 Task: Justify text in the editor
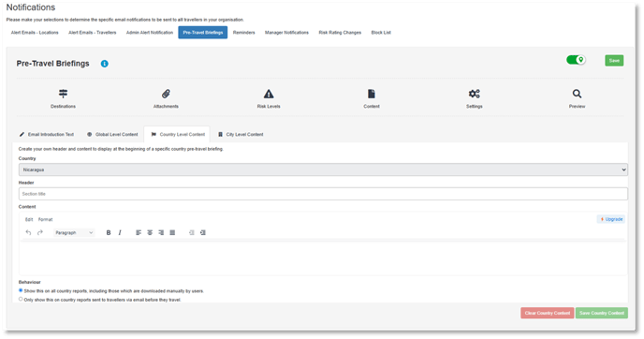(x=172, y=232)
